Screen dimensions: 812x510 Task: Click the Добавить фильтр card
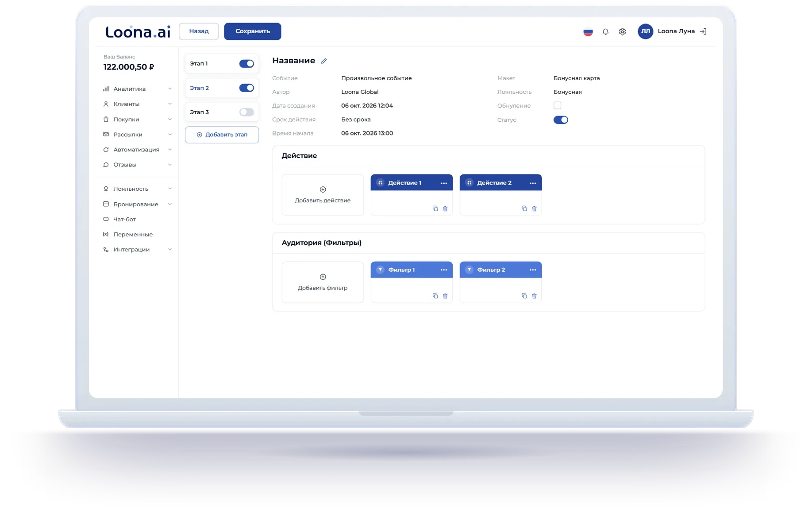tap(323, 282)
